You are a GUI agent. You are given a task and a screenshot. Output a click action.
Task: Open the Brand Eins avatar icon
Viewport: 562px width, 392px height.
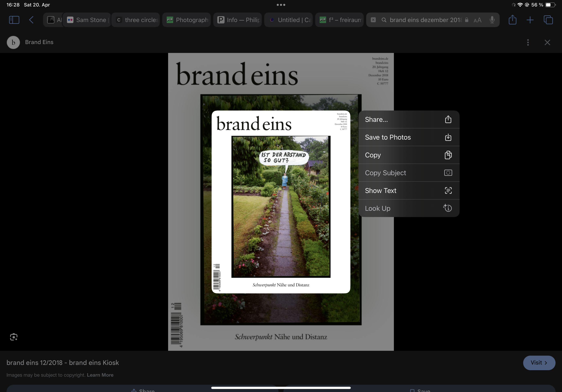(x=13, y=42)
